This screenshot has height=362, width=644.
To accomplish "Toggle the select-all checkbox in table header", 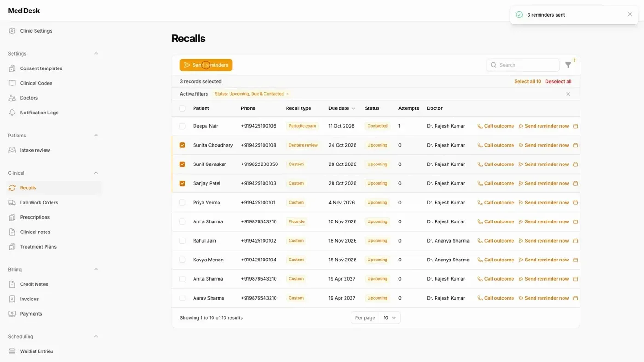I will [183, 108].
